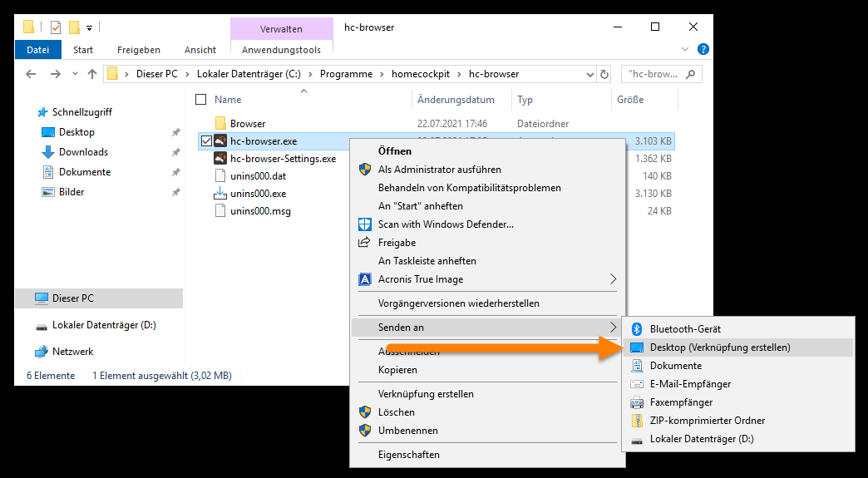Expand the Acronis True Image submenu arrow

pyautogui.click(x=614, y=279)
